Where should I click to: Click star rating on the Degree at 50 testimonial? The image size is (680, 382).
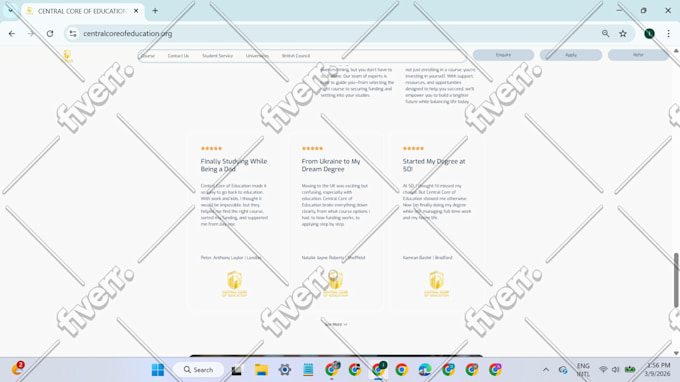pos(413,148)
